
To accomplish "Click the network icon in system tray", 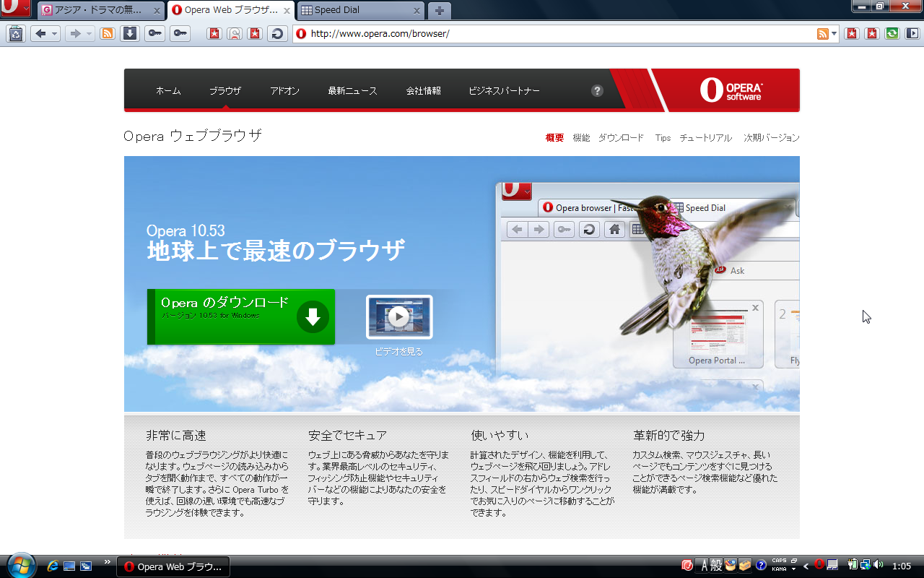I will point(865,564).
